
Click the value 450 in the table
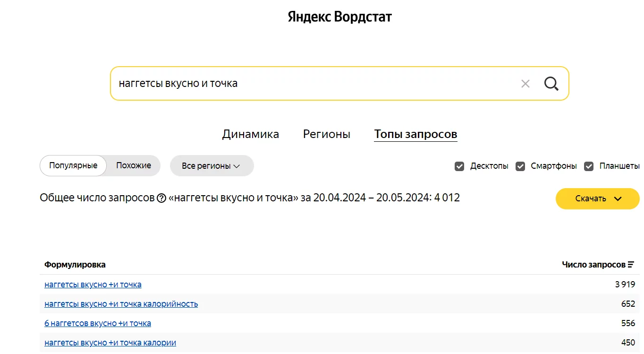pyautogui.click(x=628, y=343)
